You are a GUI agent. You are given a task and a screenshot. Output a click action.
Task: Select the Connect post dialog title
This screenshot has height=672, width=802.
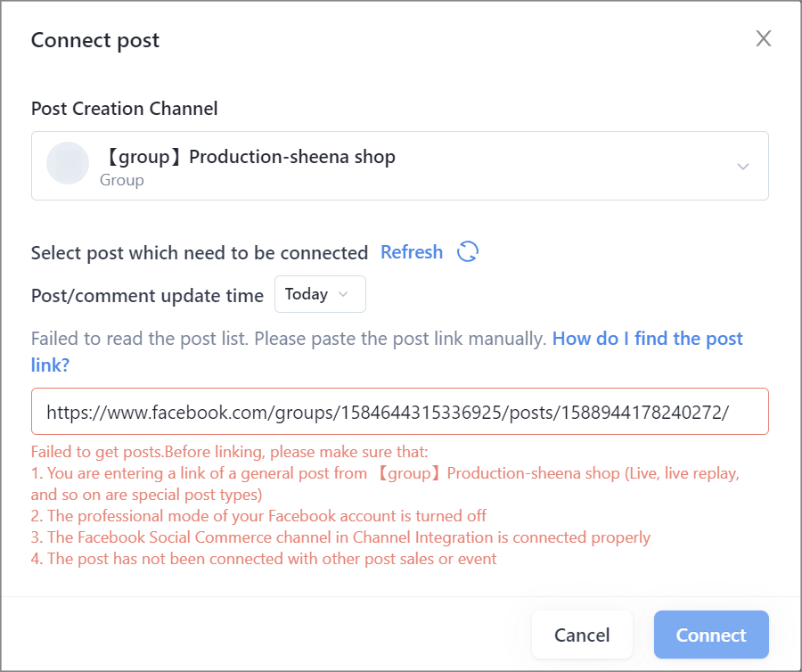pos(95,40)
